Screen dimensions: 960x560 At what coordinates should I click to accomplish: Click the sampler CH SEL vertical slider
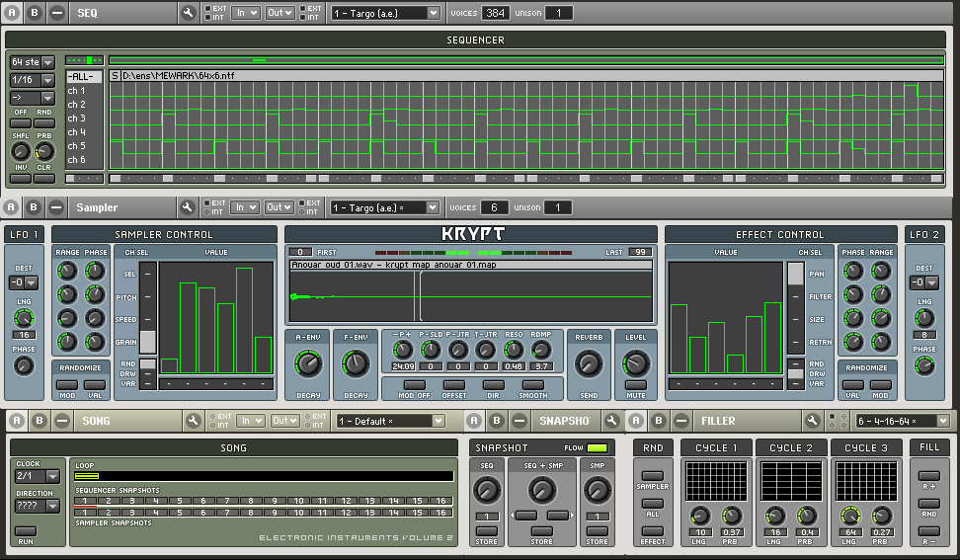147,307
